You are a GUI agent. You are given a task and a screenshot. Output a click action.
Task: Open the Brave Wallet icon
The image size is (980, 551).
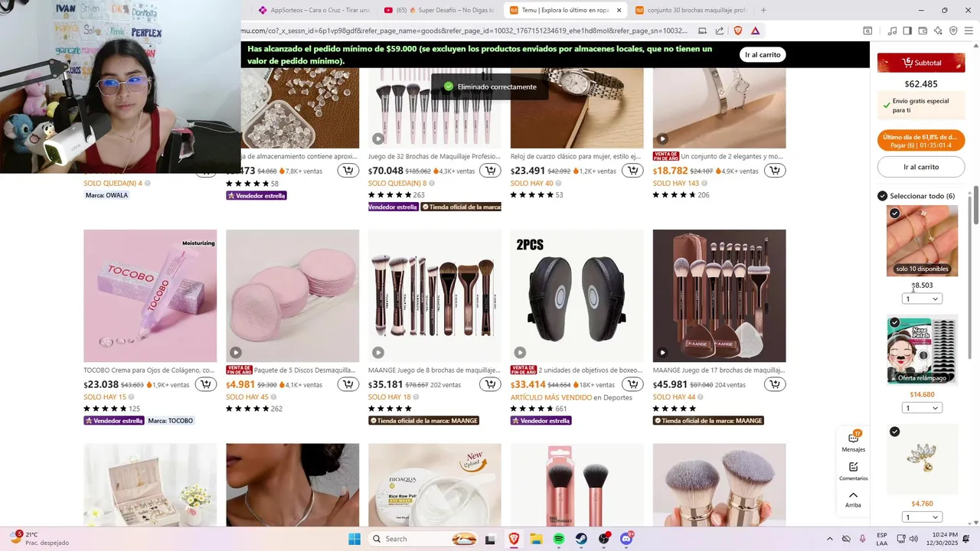point(923,31)
